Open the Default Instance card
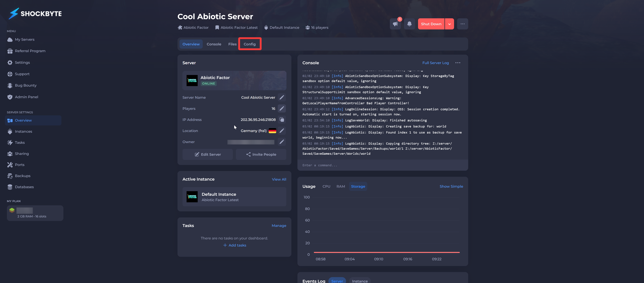The height and width of the screenshot is (283, 644). [x=234, y=197]
